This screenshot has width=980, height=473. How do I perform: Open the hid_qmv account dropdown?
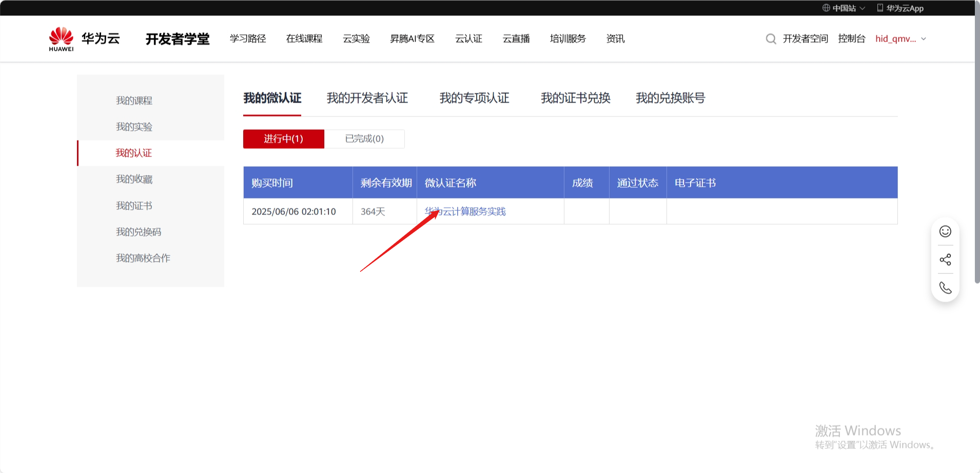pyautogui.click(x=900, y=39)
